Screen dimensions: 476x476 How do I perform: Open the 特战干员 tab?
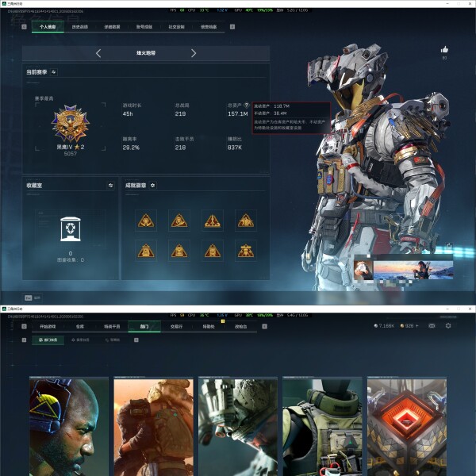tap(112, 326)
